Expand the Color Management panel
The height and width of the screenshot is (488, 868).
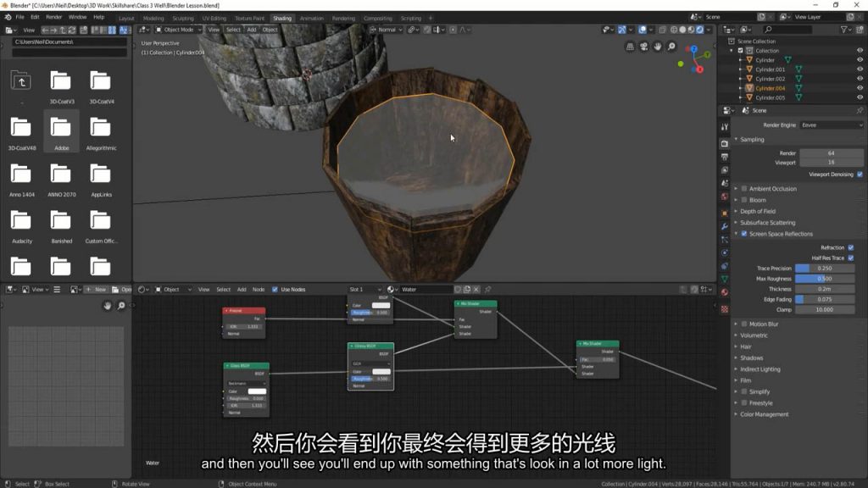tap(764, 414)
